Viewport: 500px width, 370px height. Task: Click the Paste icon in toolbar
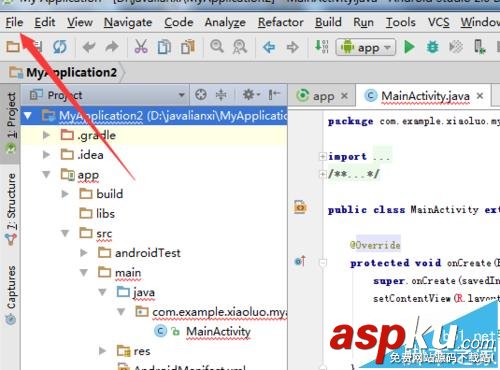pyautogui.click(x=188, y=47)
